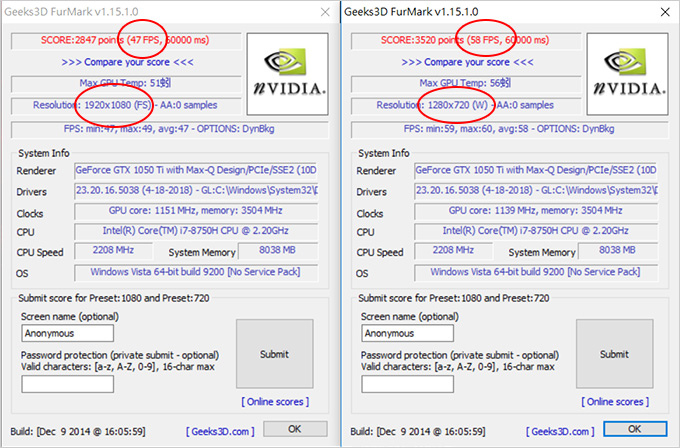Click the NVIDIA logo in left window
Image resolution: width=680 pixels, height=448 pixels.
(288, 74)
